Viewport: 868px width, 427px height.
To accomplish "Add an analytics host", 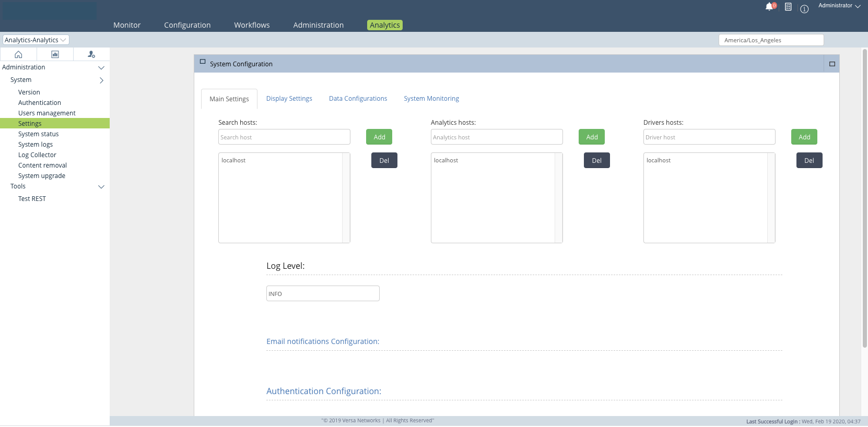I will (592, 137).
